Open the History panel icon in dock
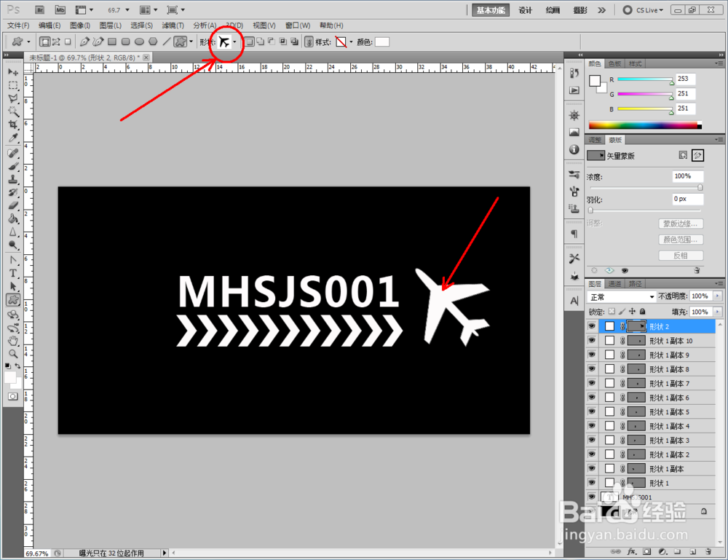This screenshot has height=560, width=728. click(574, 74)
